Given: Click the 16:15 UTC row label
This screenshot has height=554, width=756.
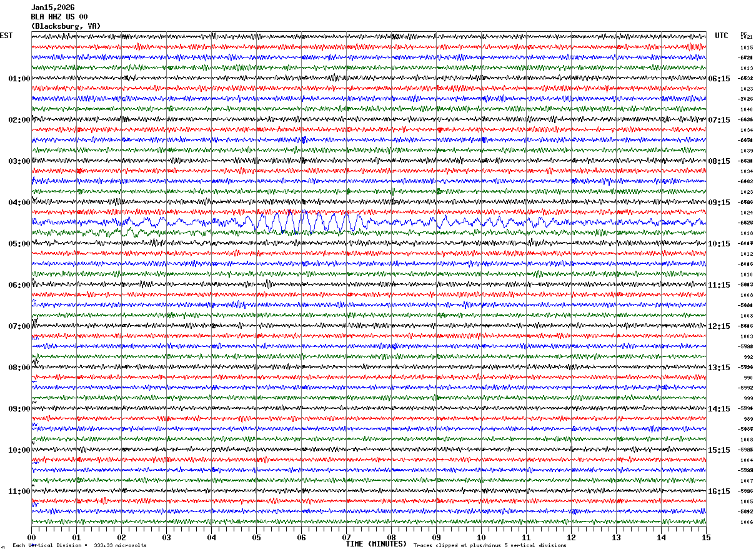Looking at the screenshot, I should click(719, 491).
